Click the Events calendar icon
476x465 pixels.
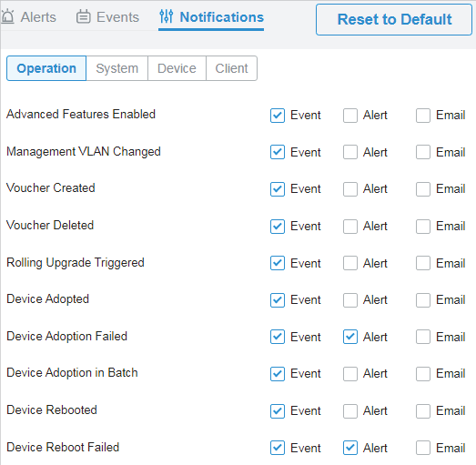tap(83, 16)
